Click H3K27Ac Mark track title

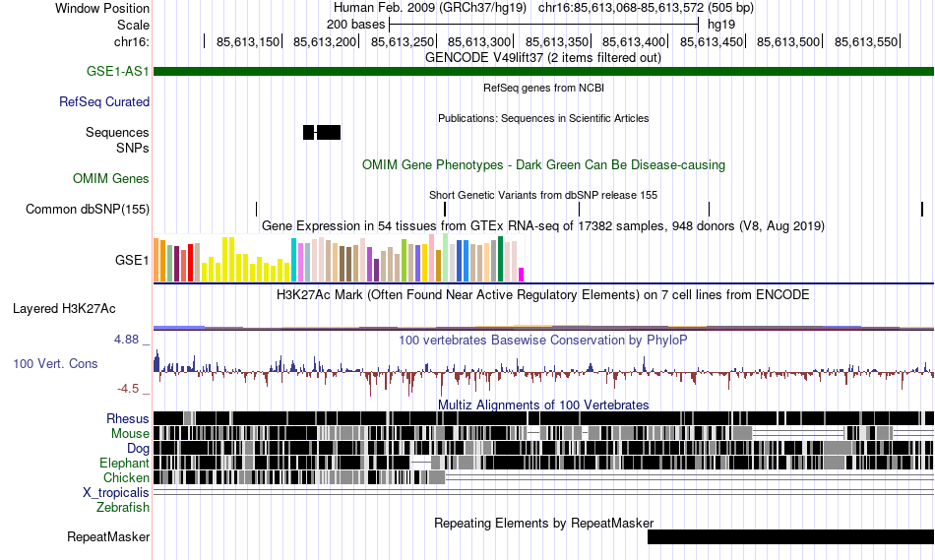[x=543, y=294]
